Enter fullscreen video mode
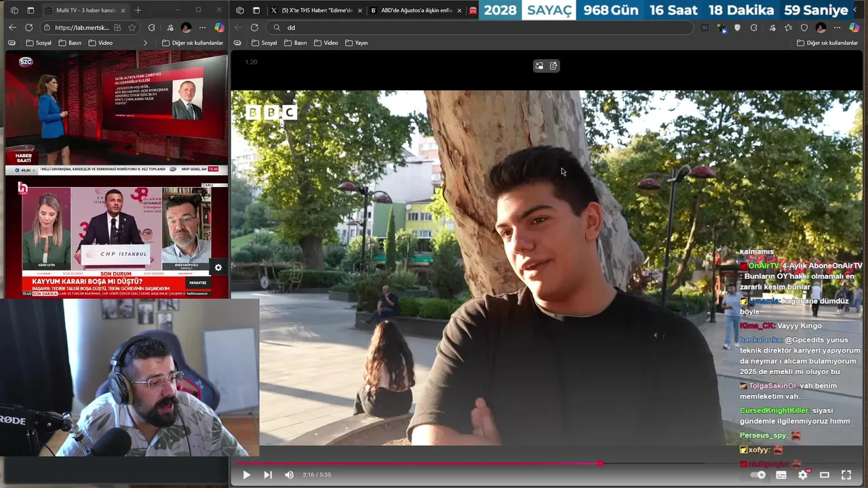This screenshot has height=488, width=868. point(846,475)
